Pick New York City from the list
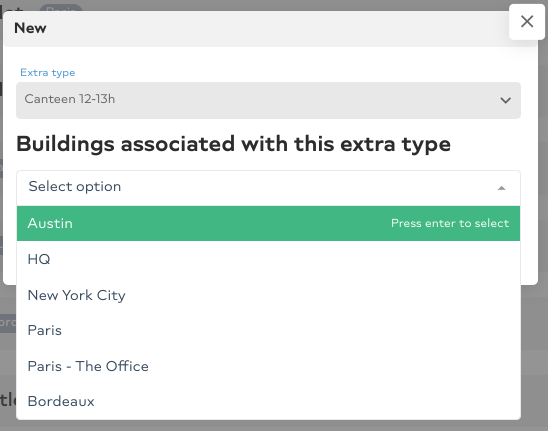The width and height of the screenshot is (548, 431). tap(268, 295)
